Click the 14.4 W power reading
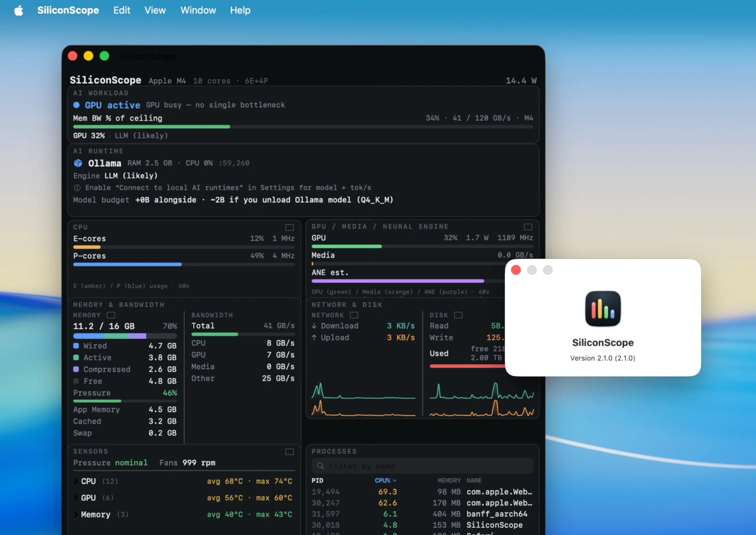Viewport: 756px width, 535px height. (521, 80)
